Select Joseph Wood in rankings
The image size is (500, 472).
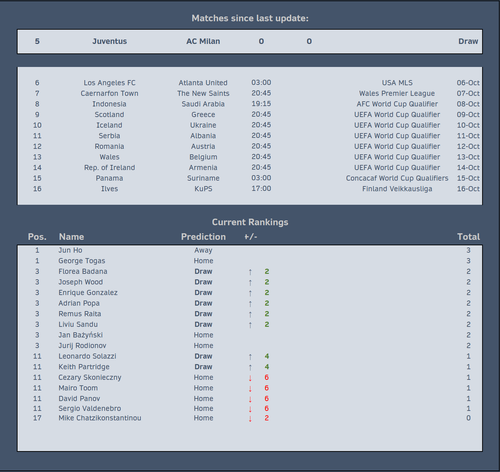tap(81, 282)
